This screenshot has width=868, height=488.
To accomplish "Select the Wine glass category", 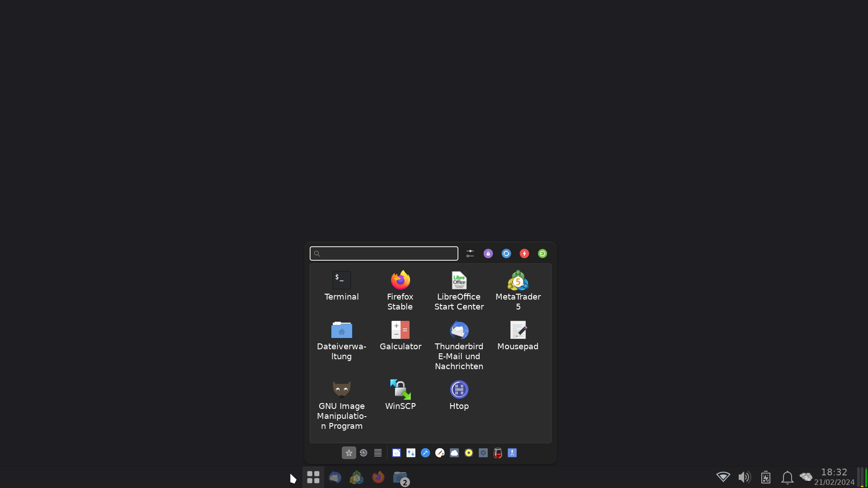I will click(x=498, y=453).
